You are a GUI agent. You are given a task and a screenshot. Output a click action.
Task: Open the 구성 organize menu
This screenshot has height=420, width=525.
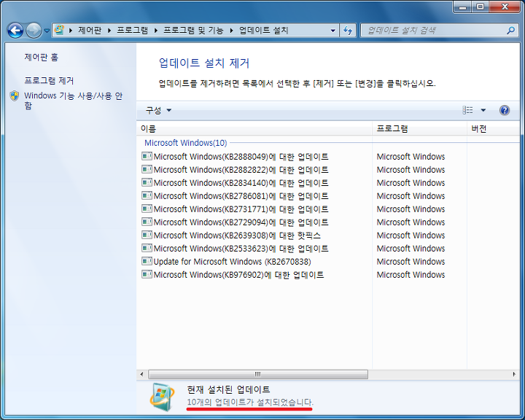click(158, 110)
